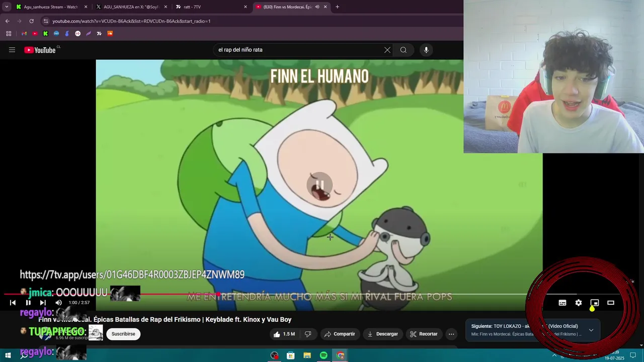
Task: Open the streamer webcam overlay
Action: (553, 76)
